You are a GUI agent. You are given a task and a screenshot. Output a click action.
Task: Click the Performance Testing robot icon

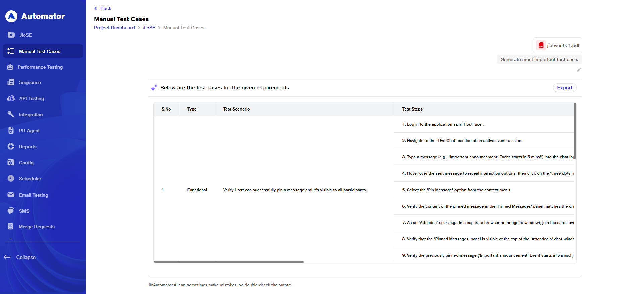(x=10, y=67)
